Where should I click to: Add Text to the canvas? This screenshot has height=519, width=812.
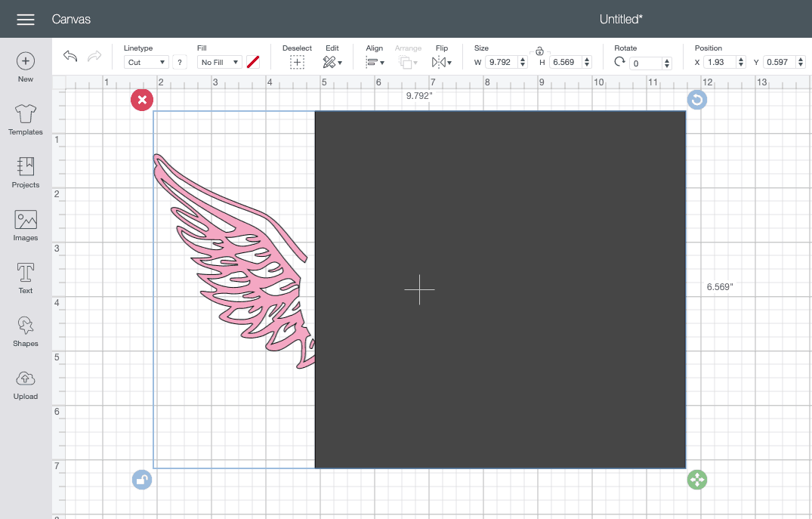(x=26, y=279)
